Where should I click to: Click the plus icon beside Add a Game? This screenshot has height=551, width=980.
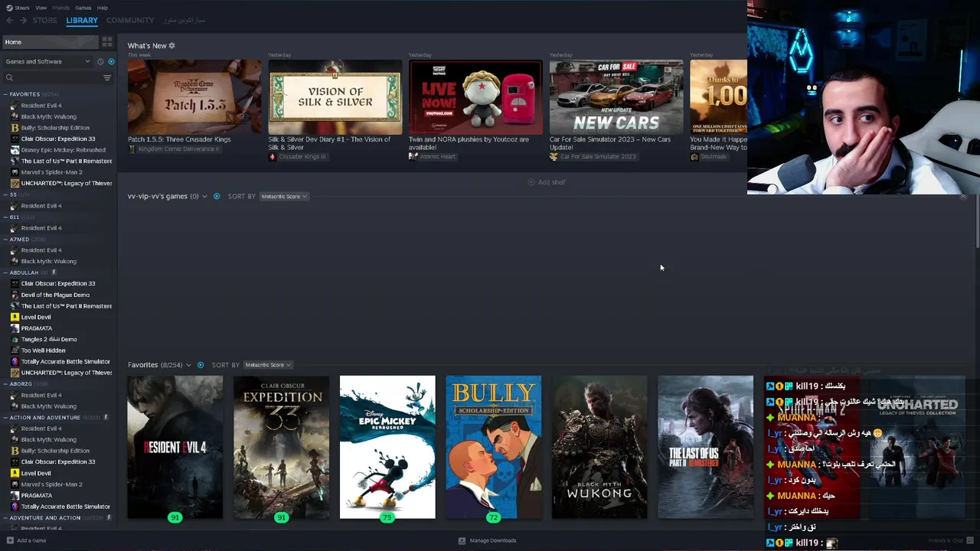pyautogui.click(x=10, y=540)
